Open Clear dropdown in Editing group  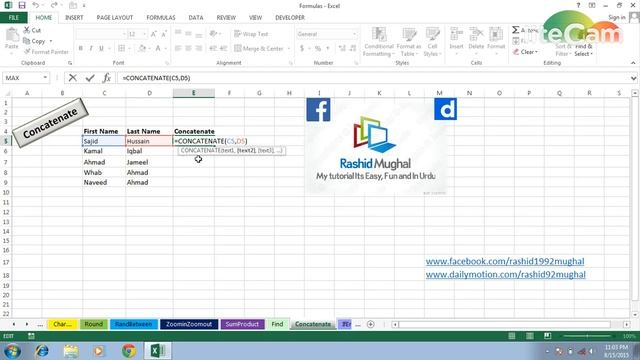526,52
